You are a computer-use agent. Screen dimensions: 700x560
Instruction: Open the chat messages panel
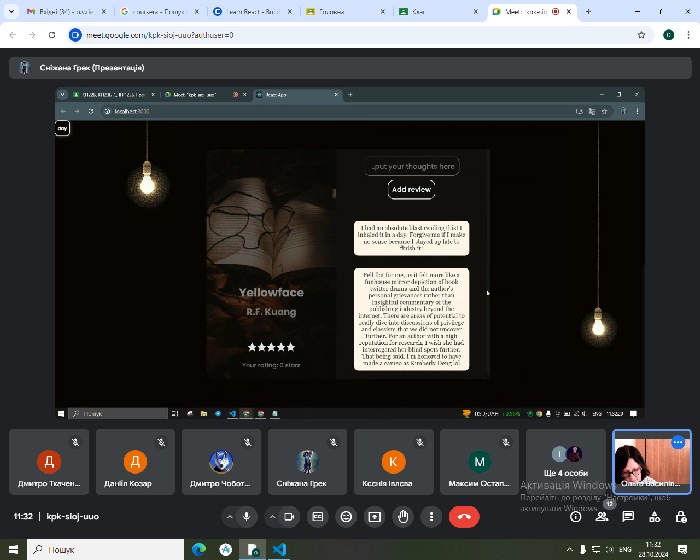(x=628, y=517)
